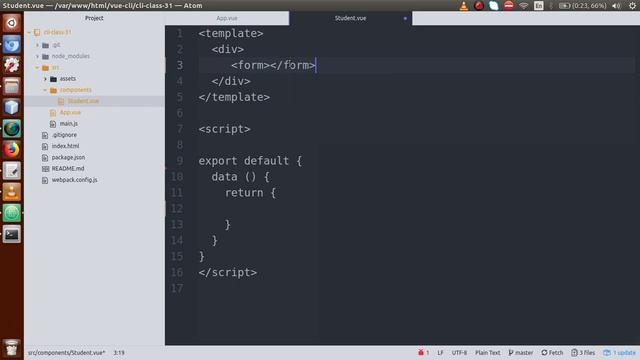Click the linter error count in status bar
The width and height of the screenshot is (640, 360).
tap(423, 353)
